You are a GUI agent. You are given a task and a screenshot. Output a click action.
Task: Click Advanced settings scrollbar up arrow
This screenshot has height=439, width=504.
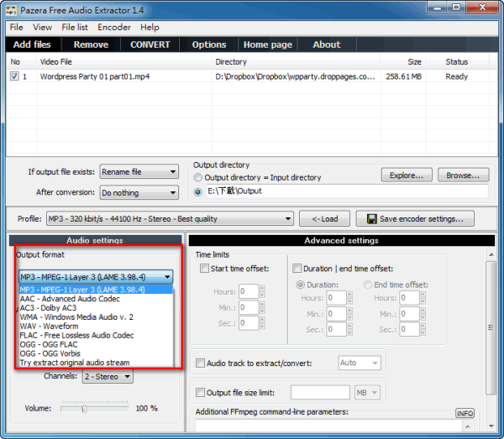pyautogui.click(x=491, y=254)
